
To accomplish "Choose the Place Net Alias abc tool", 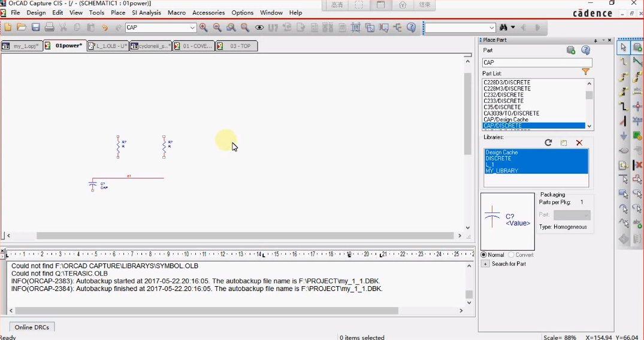I will (637, 92).
